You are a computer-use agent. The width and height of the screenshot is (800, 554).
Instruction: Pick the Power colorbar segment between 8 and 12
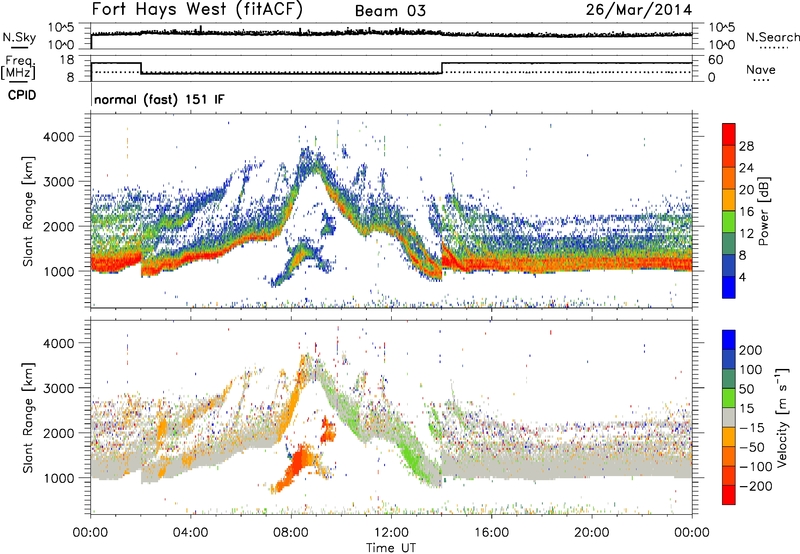pyautogui.click(x=729, y=243)
